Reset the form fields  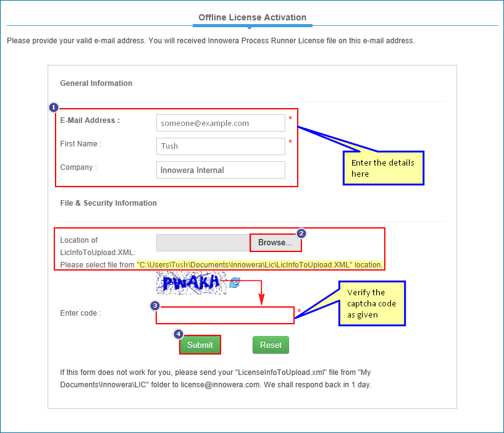tap(271, 345)
